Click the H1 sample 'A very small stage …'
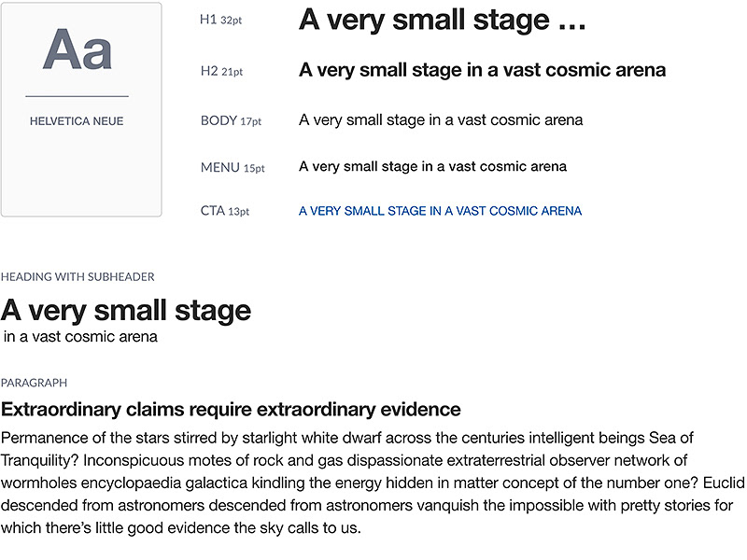The image size is (747, 560). 442,21
